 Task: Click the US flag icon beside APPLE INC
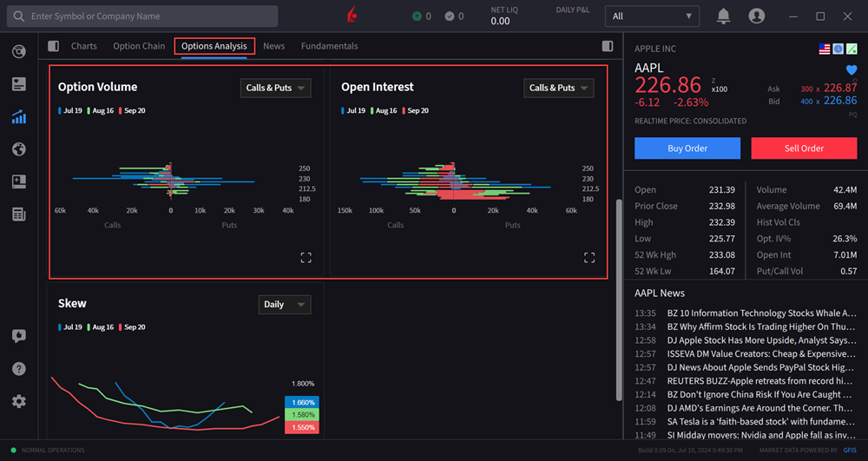(825, 49)
